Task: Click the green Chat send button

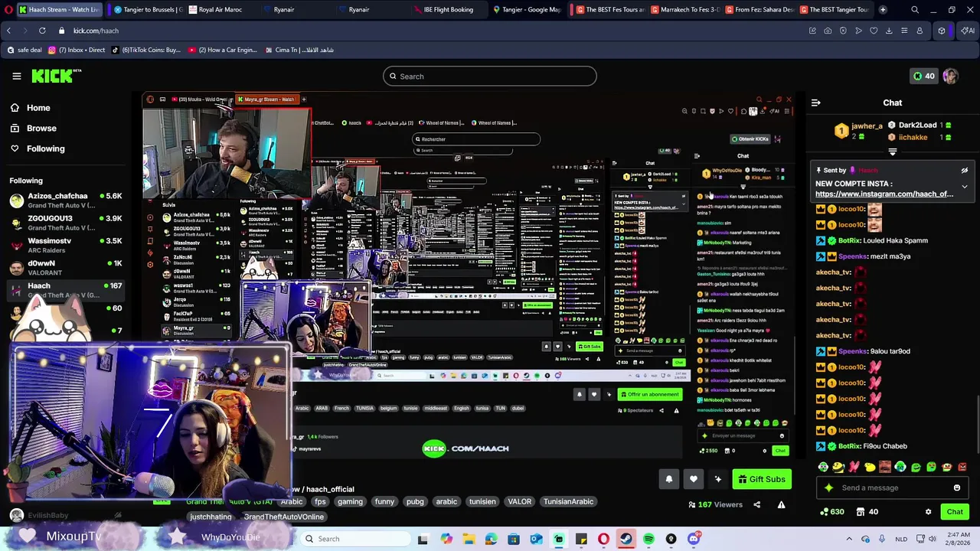Action: 955,512
